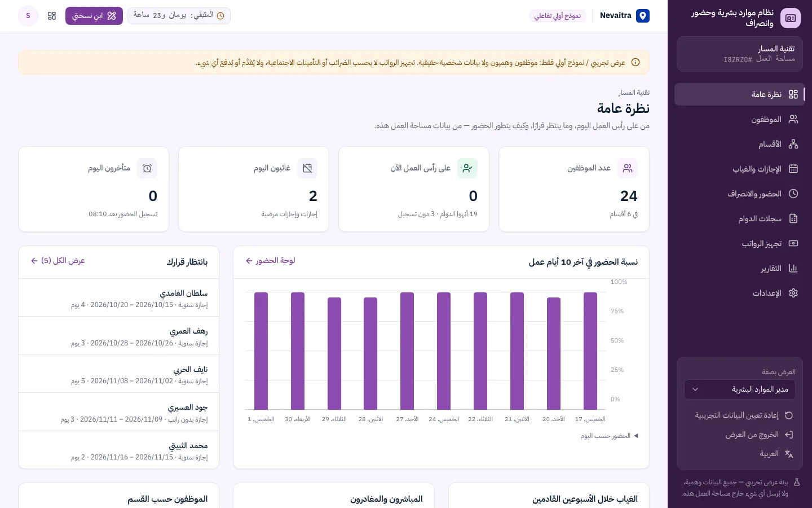This screenshot has height=508, width=812.
Task: Click the app logo icon in sidebar header
Action: tap(791, 18)
